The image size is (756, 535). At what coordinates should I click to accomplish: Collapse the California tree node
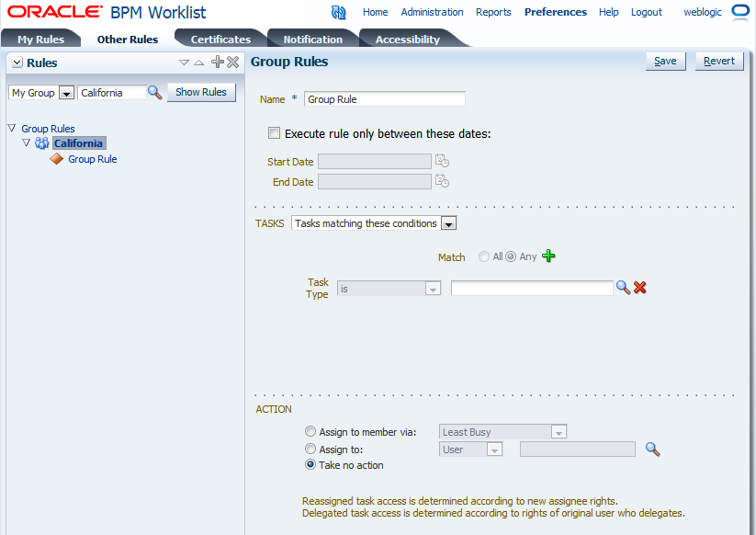click(27, 142)
